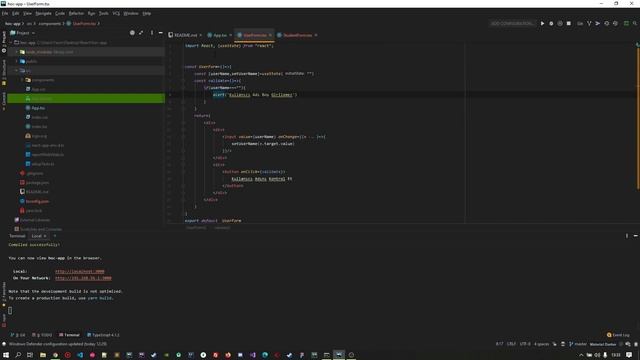The width and height of the screenshot is (640, 360).
Task: Toggle the npm tool window side tab
Action: point(4,320)
